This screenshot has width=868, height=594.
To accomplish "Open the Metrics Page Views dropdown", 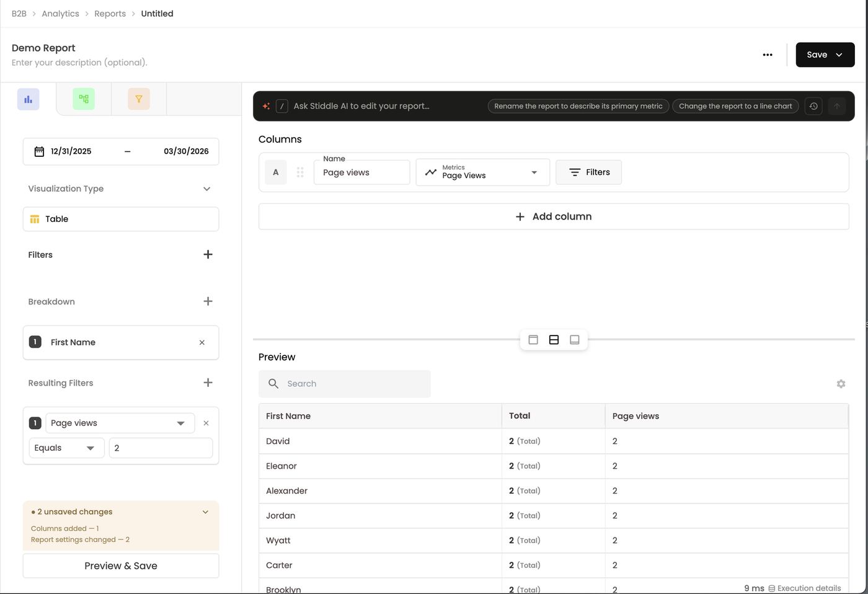I will click(x=482, y=172).
